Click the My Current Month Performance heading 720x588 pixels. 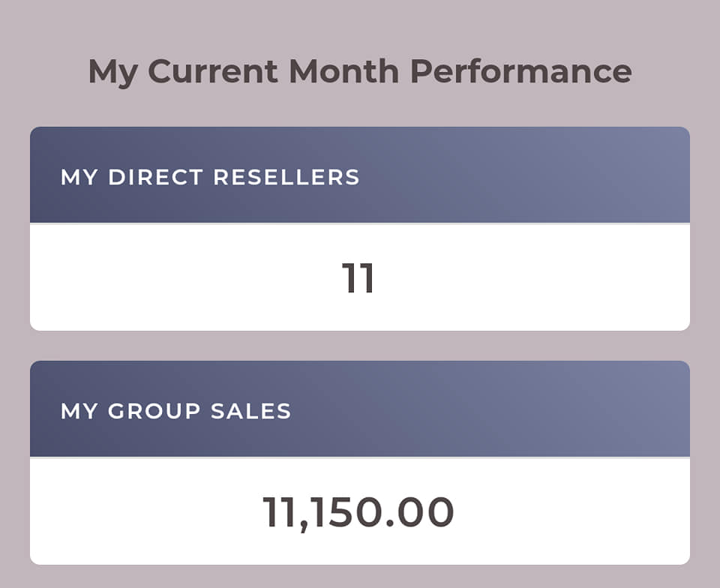(x=360, y=71)
